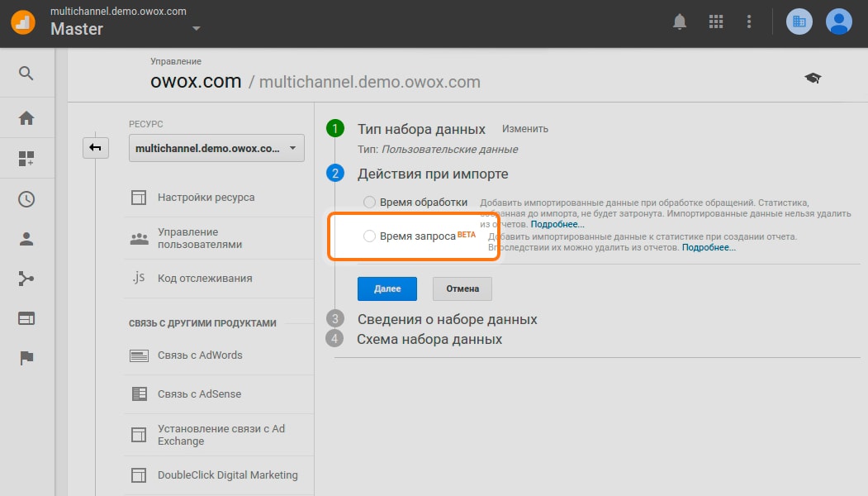This screenshot has height=496, width=868.
Task: Click the Действия при импорте step heading
Action: point(433,174)
